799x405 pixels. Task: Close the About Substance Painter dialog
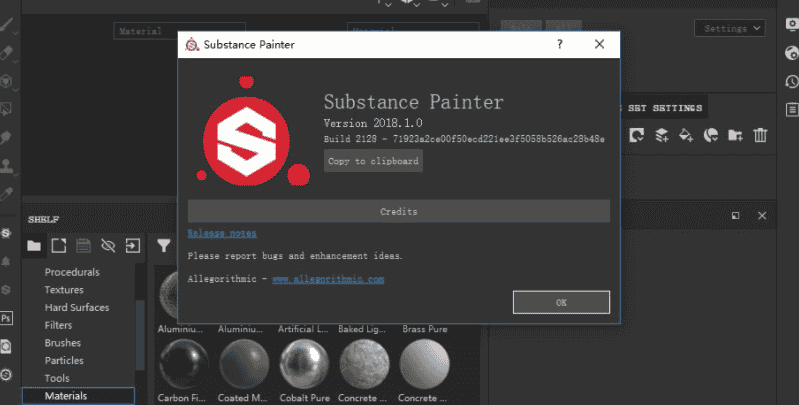(599, 44)
